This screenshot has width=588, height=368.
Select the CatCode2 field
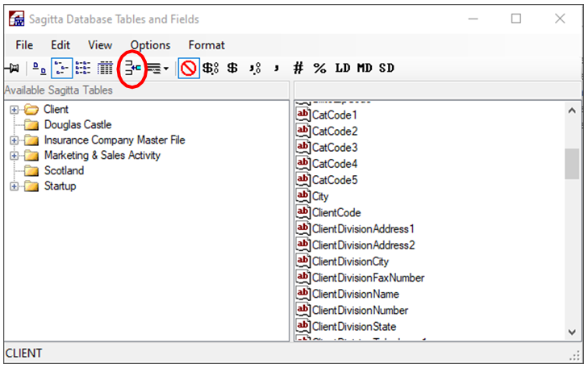coord(335,132)
